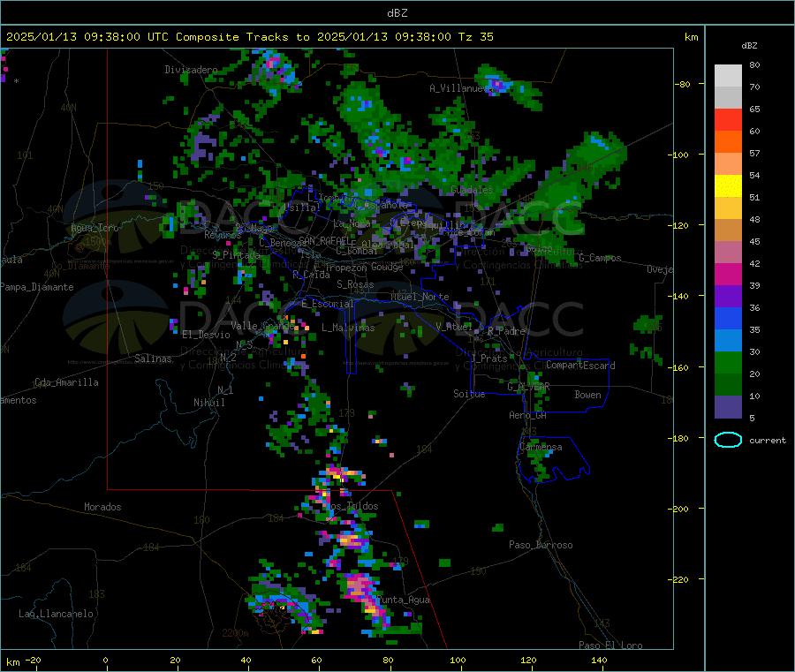Click the yellow 51-54 dBZ legend swatch
795x672 pixels.
coord(728,186)
